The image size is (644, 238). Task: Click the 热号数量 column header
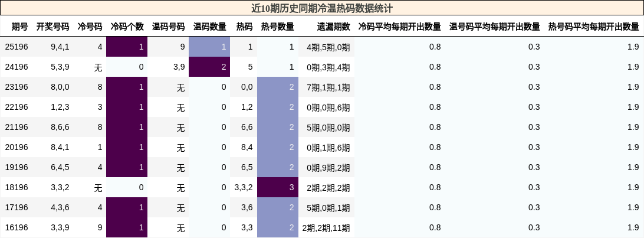point(278,27)
